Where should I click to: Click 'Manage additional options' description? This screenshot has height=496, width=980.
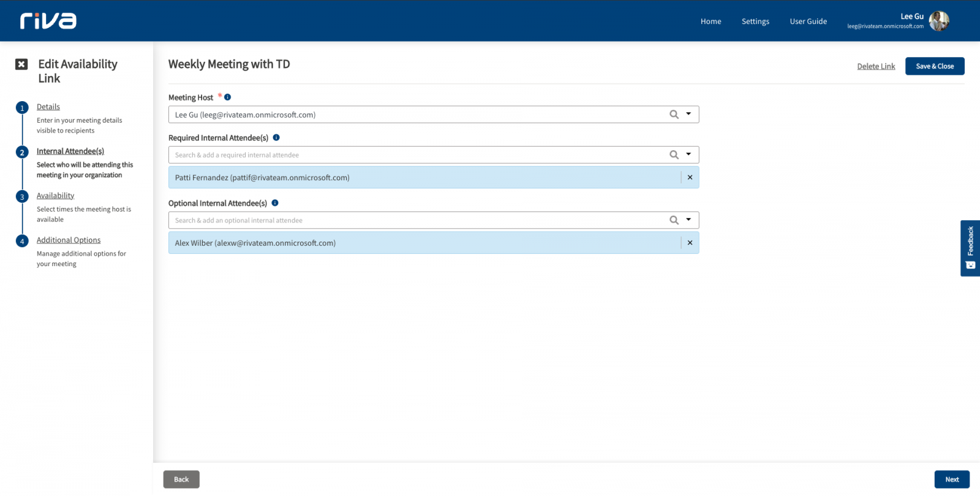(81, 259)
